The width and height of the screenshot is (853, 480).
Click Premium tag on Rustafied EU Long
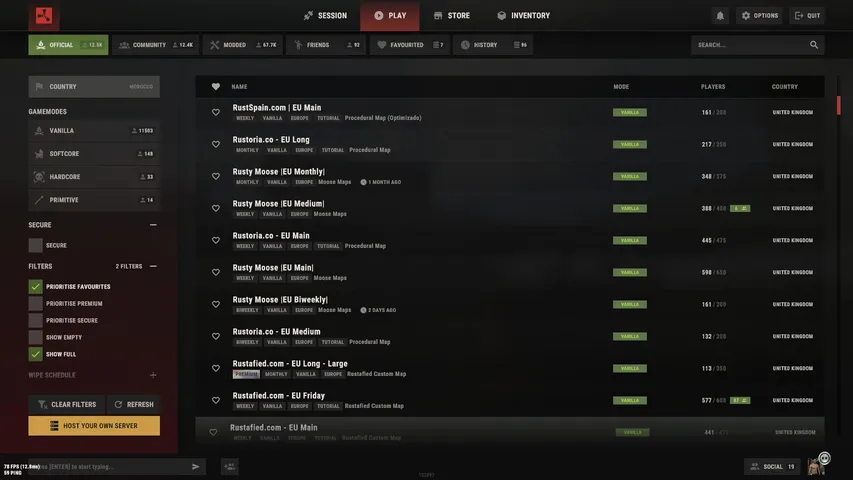coord(246,374)
